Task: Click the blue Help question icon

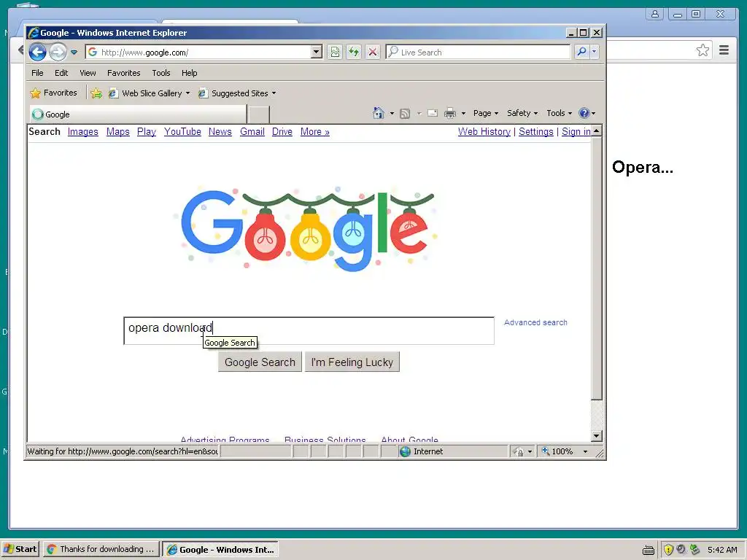Action: (584, 113)
